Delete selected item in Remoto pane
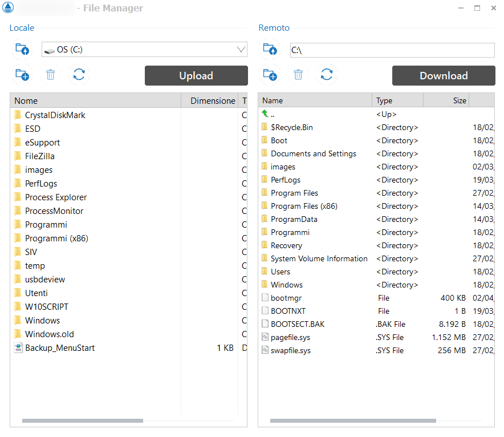This screenshot has width=504, height=437. point(298,75)
